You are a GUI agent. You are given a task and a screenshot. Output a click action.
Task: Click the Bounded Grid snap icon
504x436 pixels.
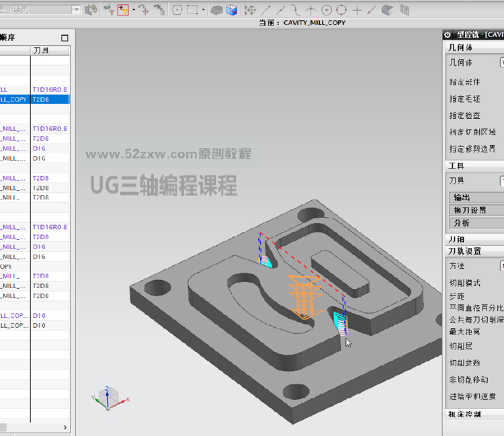click(x=405, y=10)
